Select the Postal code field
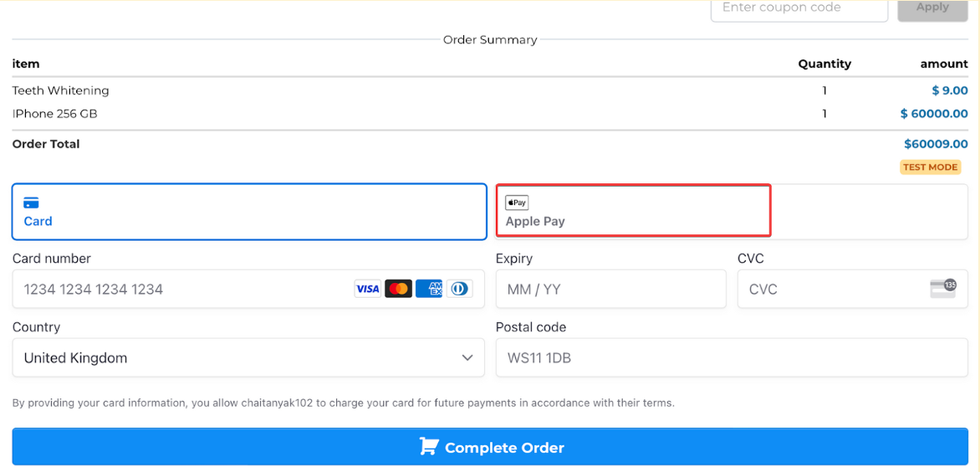980x472 pixels. (731, 357)
